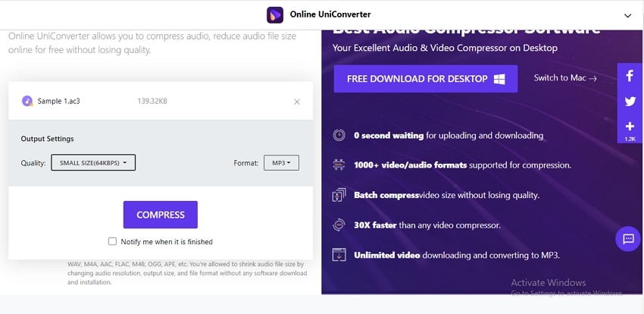The image size is (644, 314).
Task: Click the Windows logo on download button
Action: point(499,79)
